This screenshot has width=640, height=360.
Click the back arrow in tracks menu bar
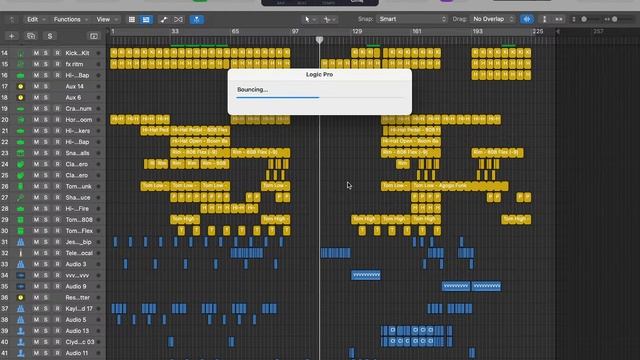pyautogui.click(x=12, y=20)
